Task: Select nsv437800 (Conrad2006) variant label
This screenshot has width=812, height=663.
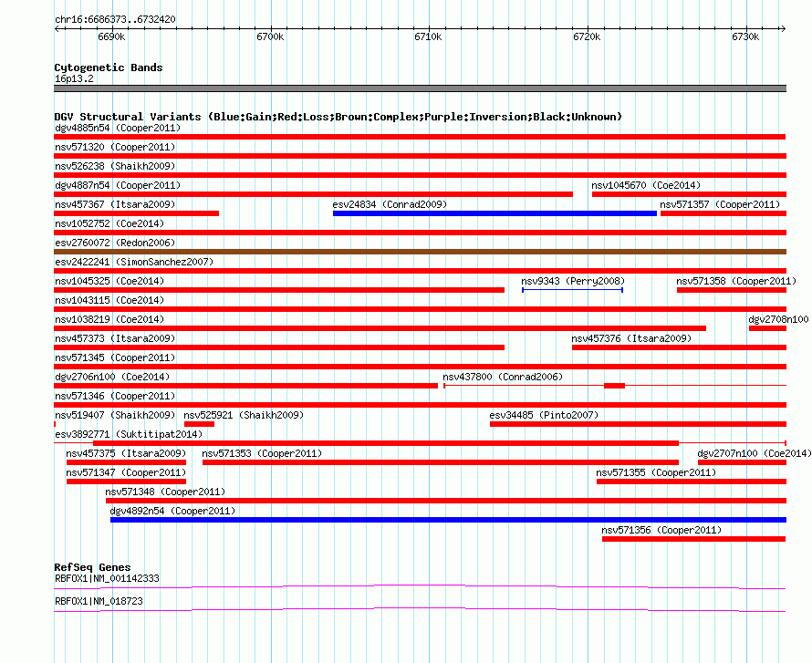Action: click(503, 377)
